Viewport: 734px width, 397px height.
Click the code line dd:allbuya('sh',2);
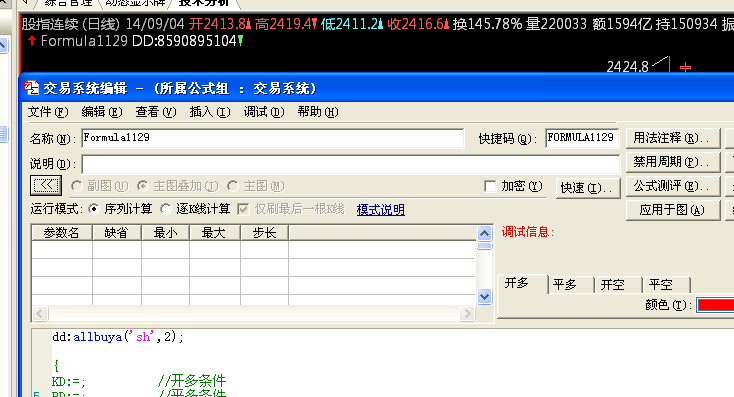tap(118, 337)
